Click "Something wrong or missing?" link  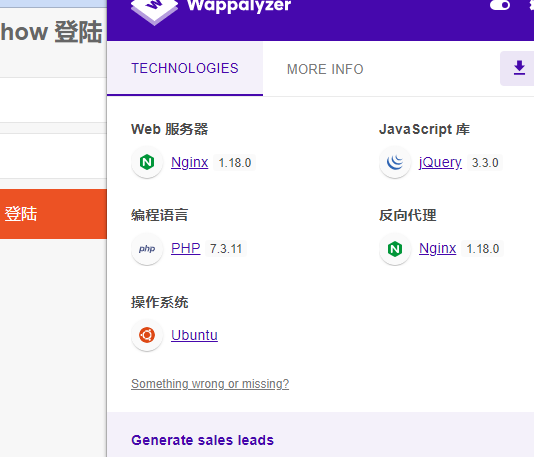pos(210,384)
